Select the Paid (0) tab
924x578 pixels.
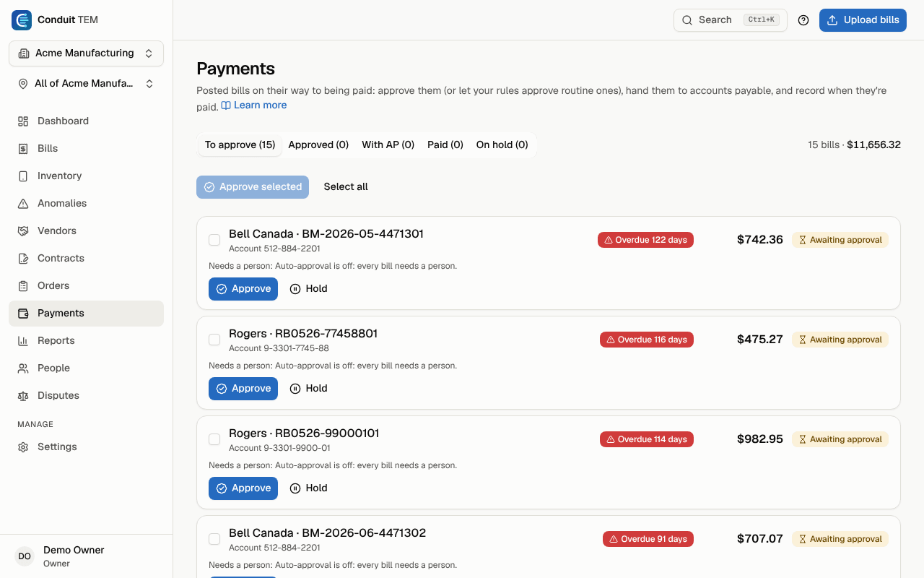coord(445,144)
